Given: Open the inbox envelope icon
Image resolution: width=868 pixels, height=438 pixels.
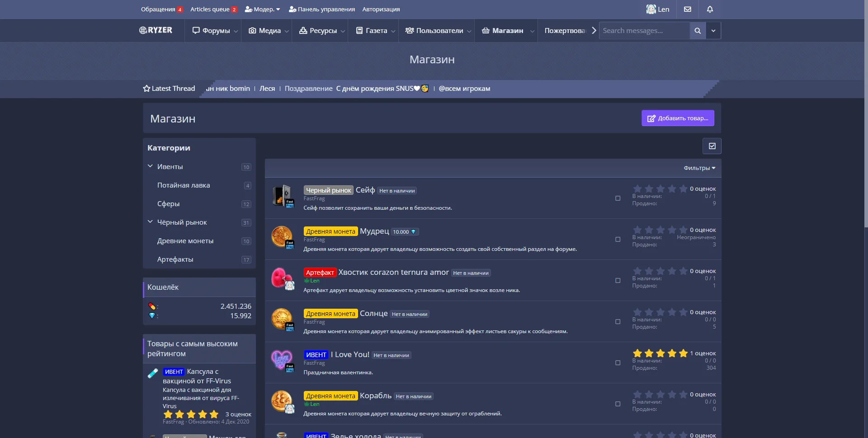Looking at the screenshot, I should (x=687, y=9).
